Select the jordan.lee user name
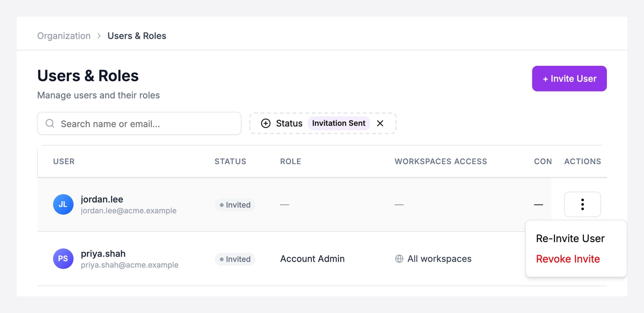 pos(102,199)
